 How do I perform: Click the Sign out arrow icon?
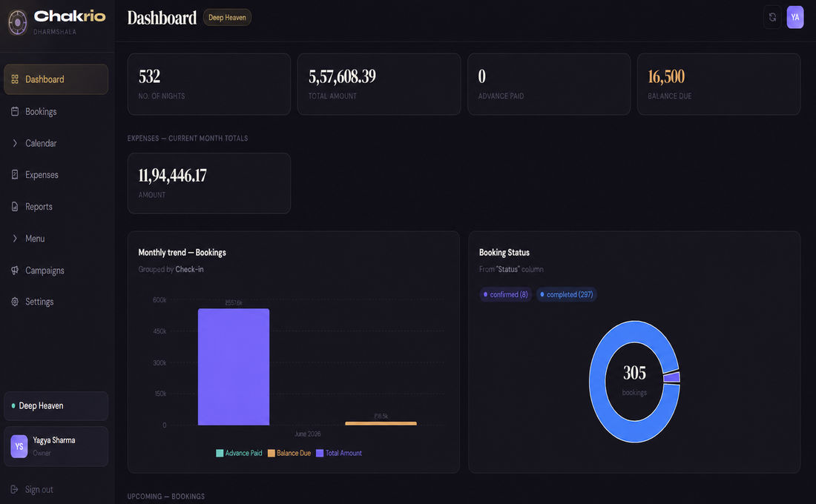pyautogui.click(x=15, y=489)
